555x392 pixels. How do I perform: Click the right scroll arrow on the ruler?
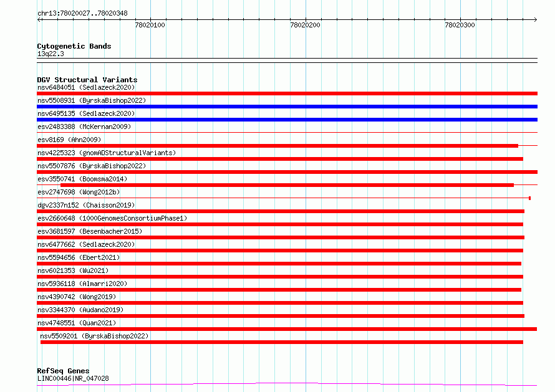(535, 20)
